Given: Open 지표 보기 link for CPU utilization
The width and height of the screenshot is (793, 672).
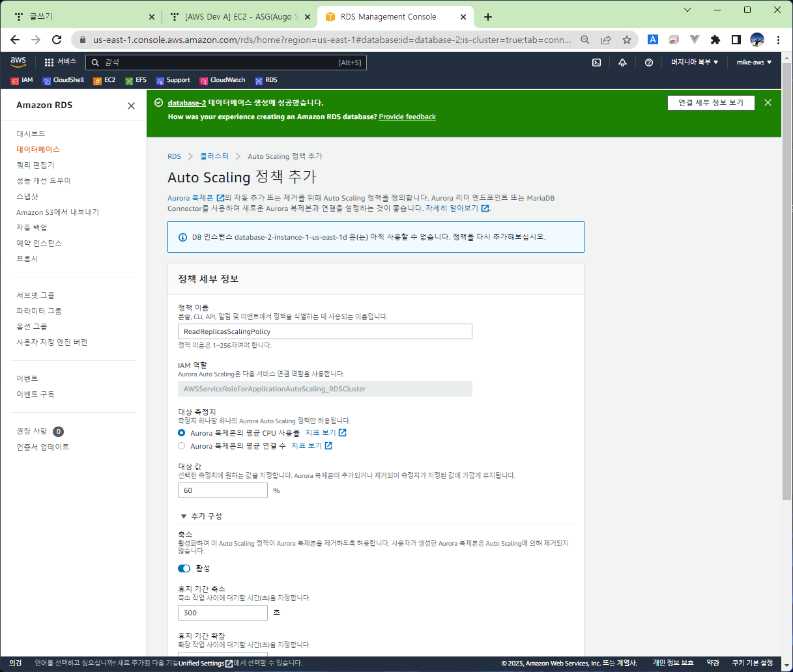Looking at the screenshot, I should [x=326, y=432].
